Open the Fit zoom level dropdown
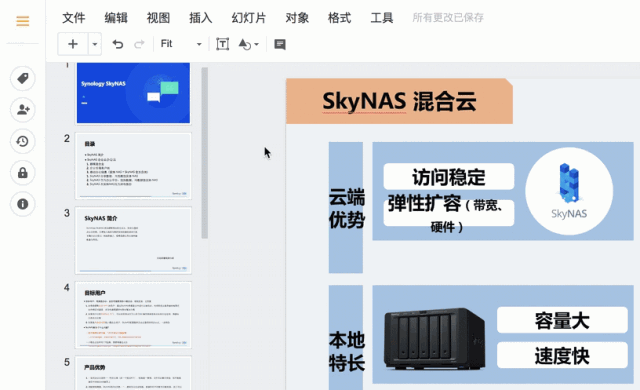Image resolution: width=640 pixels, height=390 pixels. tap(181, 44)
